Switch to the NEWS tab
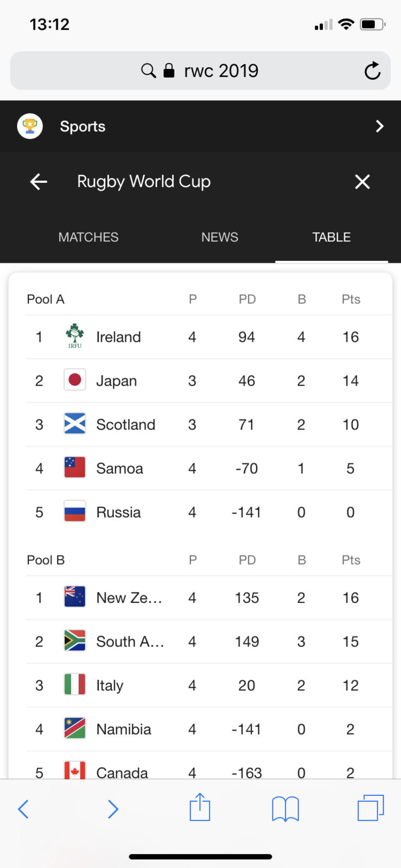The width and height of the screenshot is (401, 868). tap(220, 237)
